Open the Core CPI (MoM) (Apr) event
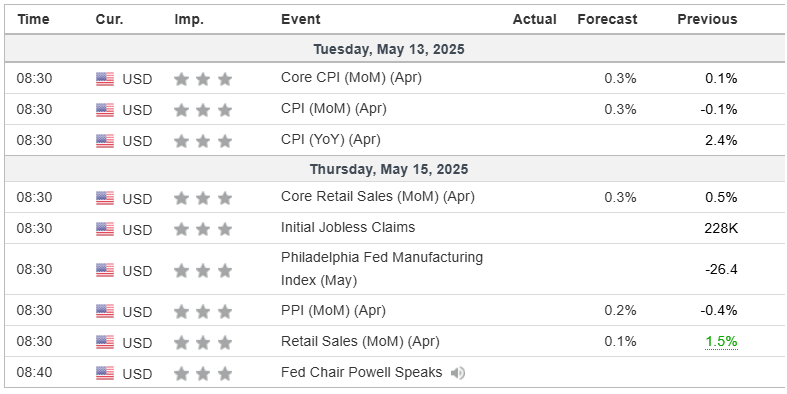This screenshot has width=787, height=394. (351, 78)
